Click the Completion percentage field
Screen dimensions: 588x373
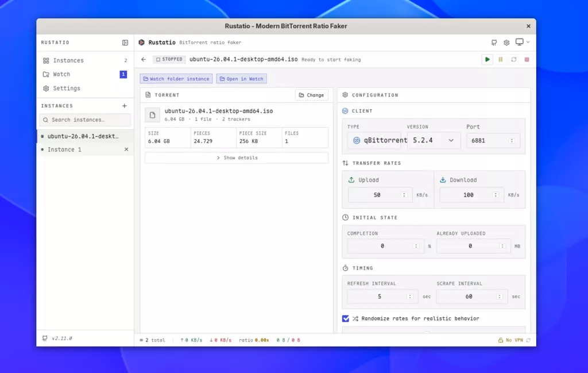385,246
